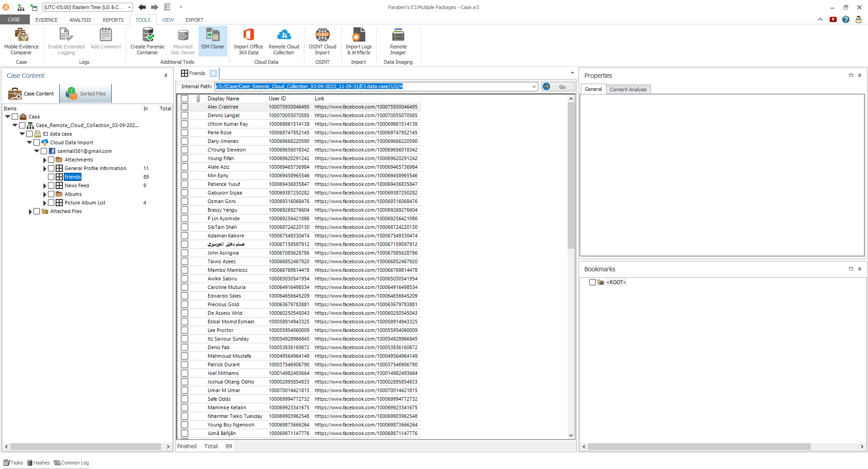Click the YouTube icon in title area
This screenshot has height=469, width=868.
click(x=833, y=19)
